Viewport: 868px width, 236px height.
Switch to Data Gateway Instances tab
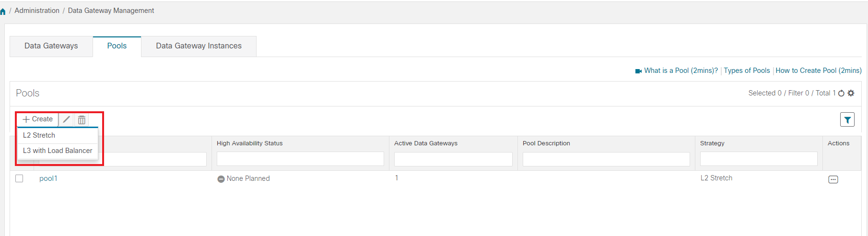click(199, 46)
